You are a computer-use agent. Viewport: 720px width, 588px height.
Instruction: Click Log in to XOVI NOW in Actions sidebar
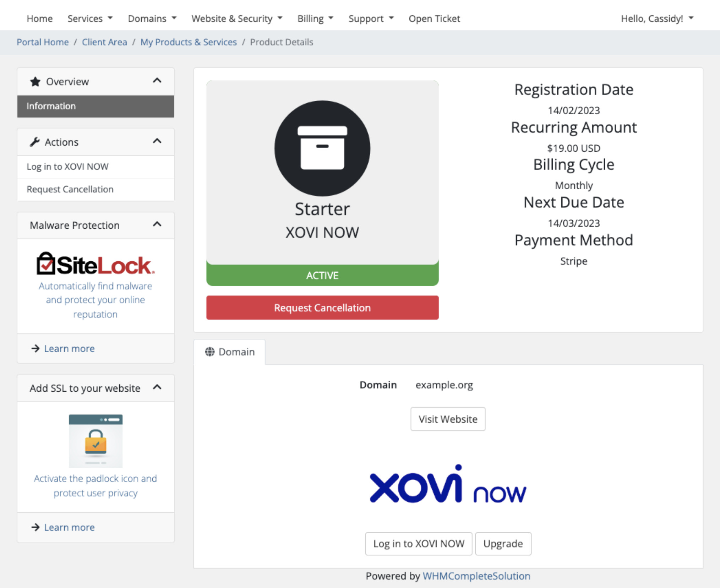tap(96, 167)
